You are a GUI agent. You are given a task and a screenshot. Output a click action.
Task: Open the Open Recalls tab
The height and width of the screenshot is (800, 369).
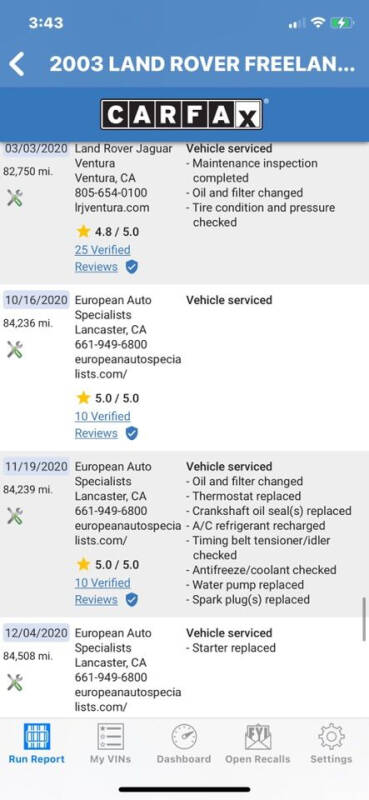258,743
